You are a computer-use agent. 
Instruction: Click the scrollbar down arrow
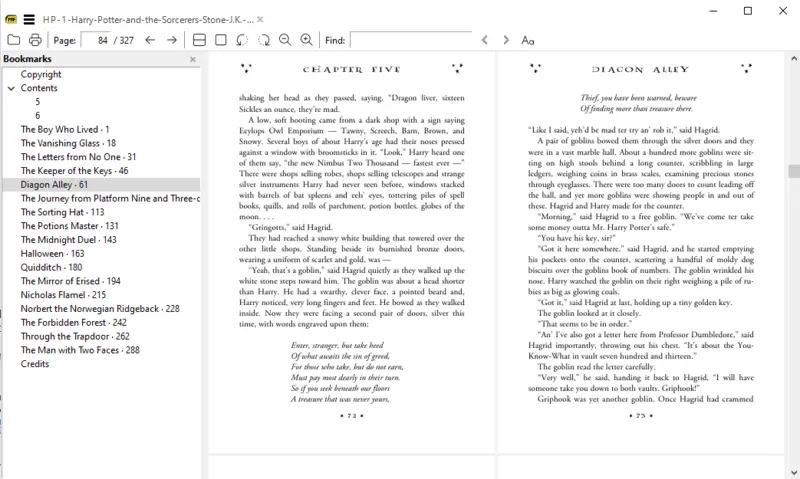pos(794,472)
